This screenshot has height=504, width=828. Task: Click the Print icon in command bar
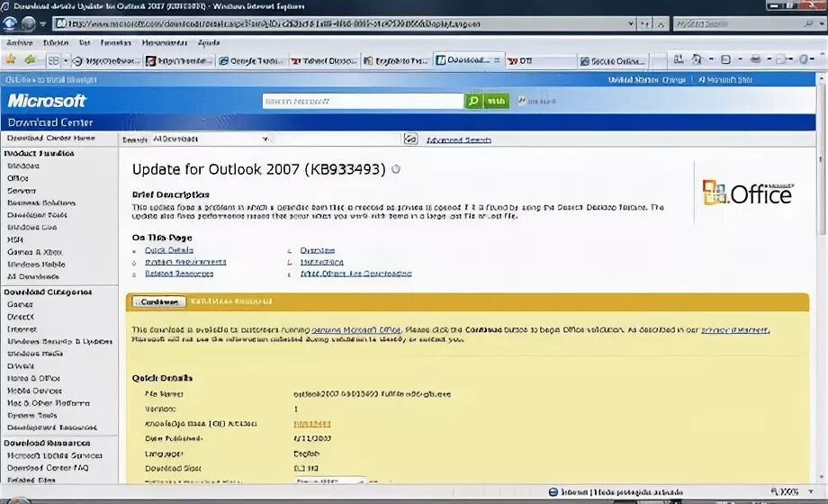click(x=756, y=59)
